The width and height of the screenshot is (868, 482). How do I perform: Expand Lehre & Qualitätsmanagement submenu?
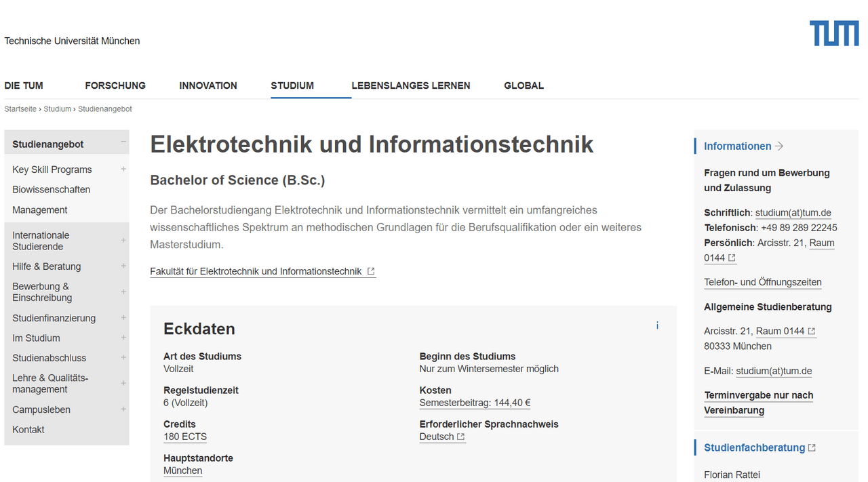click(x=123, y=383)
